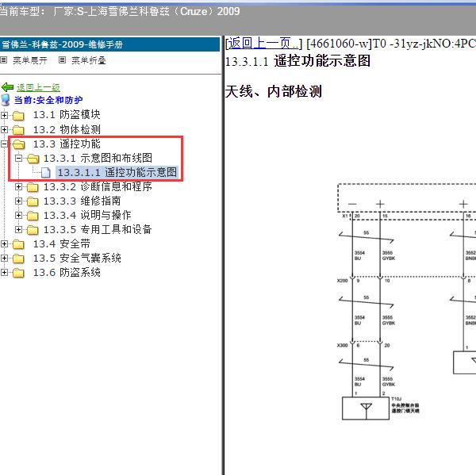Click the 13.2 物体检测 folder icon
This screenshot has height=475, width=476.
pyautogui.click(x=18, y=130)
